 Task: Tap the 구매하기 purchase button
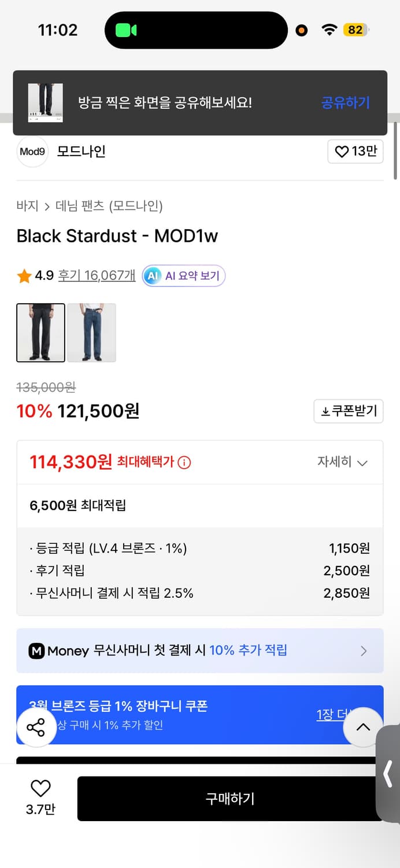pos(230,799)
